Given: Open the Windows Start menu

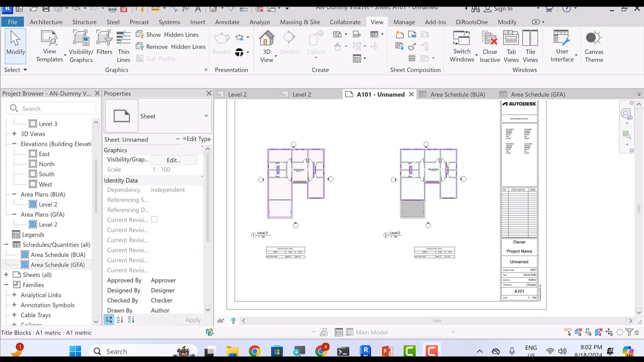Looking at the screenshot, I should [x=75, y=351].
